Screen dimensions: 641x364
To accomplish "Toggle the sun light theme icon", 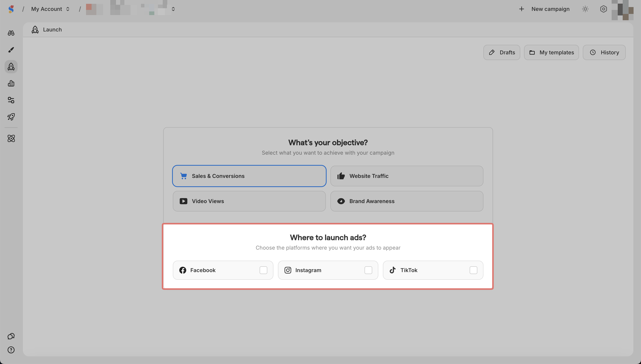I will coord(585,9).
